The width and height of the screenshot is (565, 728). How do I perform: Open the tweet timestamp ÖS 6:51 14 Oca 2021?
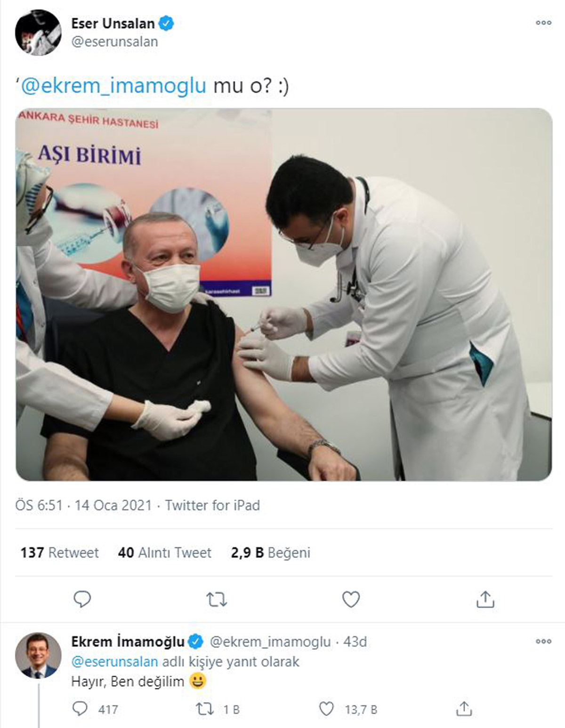[x=83, y=505]
